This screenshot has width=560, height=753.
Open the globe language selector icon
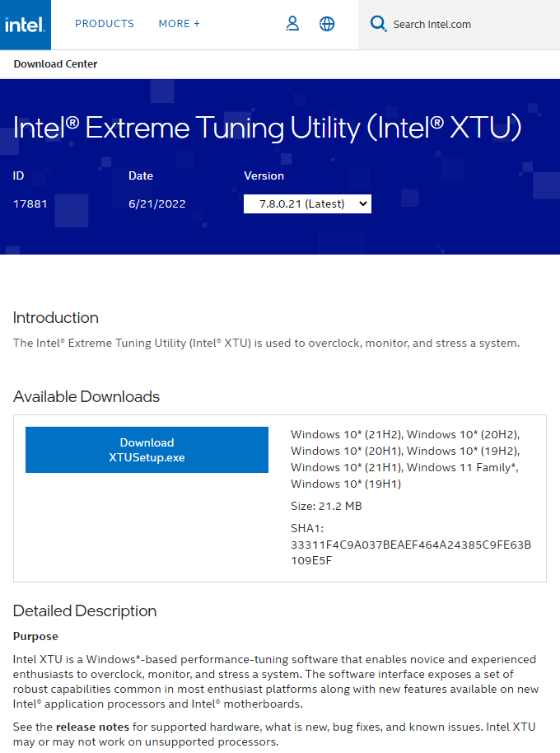coord(327,24)
